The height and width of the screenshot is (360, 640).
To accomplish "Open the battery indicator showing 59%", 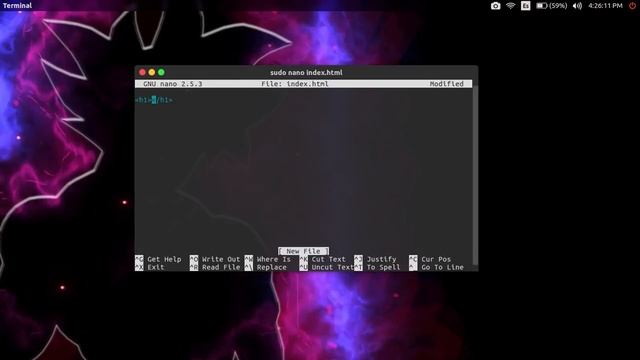I will pos(551,6).
